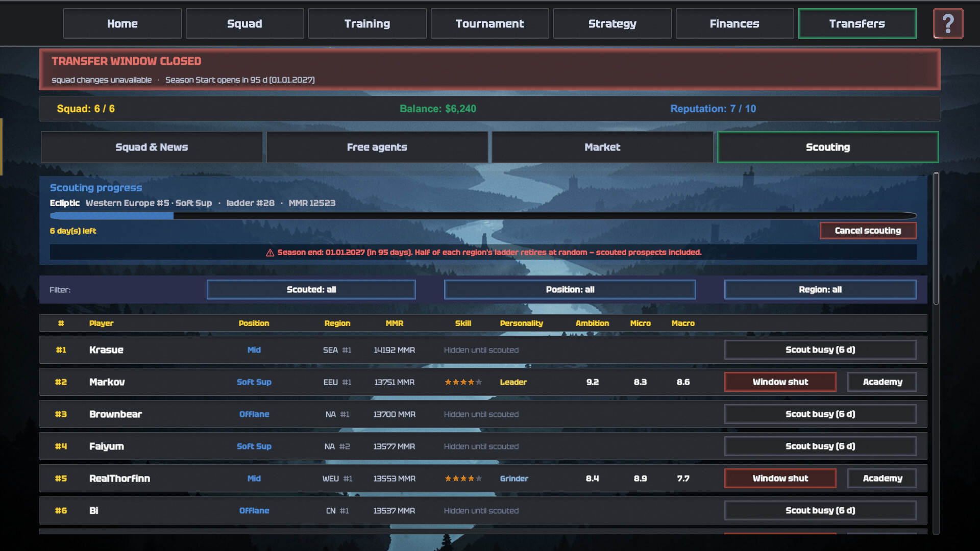The height and width of the screenshot is (551, 980).
Task: Open the Strategy tab
Action: [x=612, y=23]
